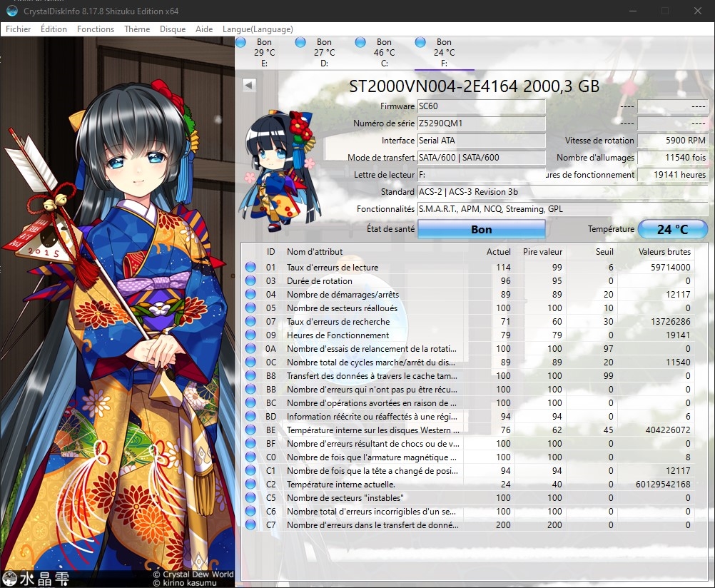The height and width of the screenshot is (588, 715).
Task: Click raw value 59714000
Action: tap(670, 268)
